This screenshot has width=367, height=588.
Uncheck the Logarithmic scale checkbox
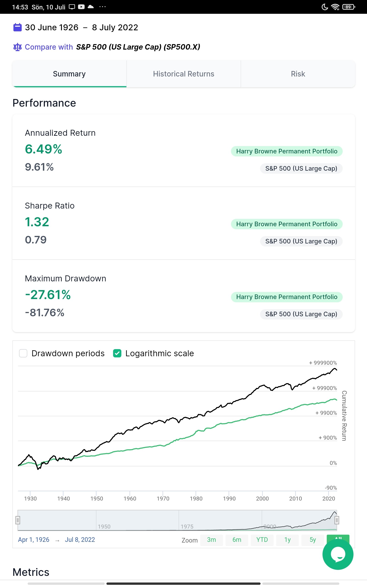(x=117, y=353)
